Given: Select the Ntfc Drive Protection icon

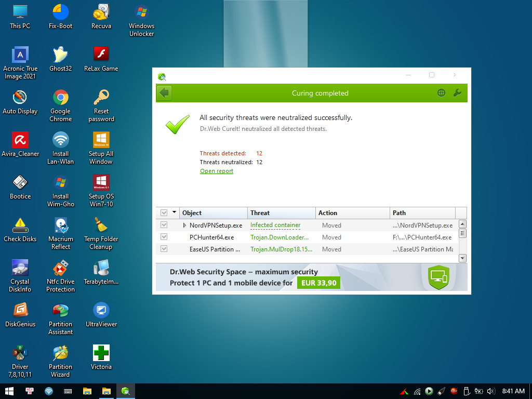Looking at the screenshot, I should pyautogui.click(x=60, y=276).
